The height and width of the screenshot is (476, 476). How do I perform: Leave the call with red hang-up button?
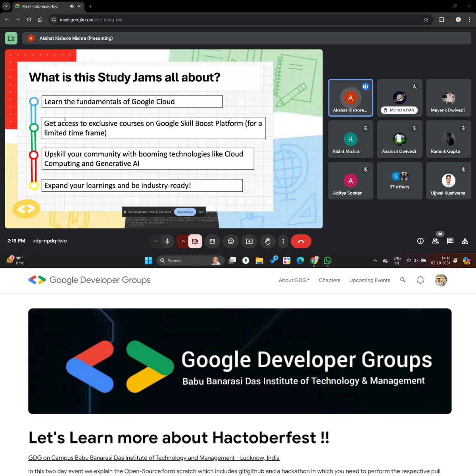(301, 241)
